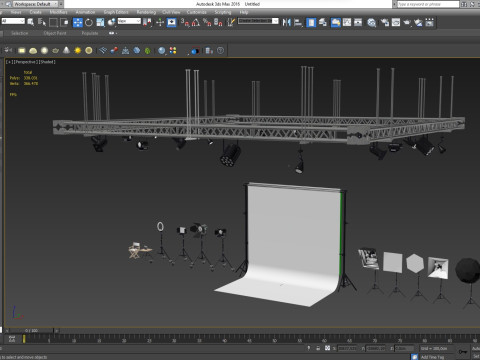The height and width of the screenshot is (360, 480).
Task: Click the green tree foliage icon
Action: click(147, 51)
